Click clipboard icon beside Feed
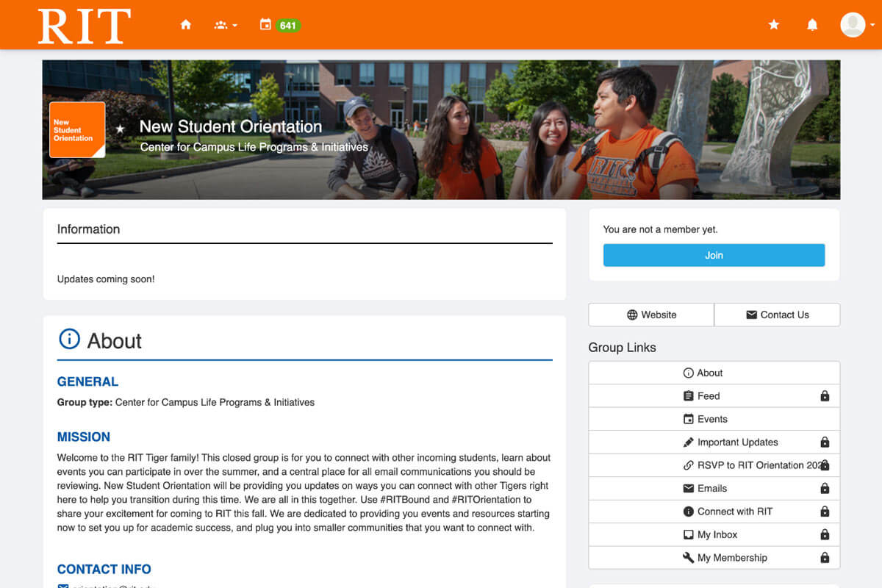 click(689, 396)
